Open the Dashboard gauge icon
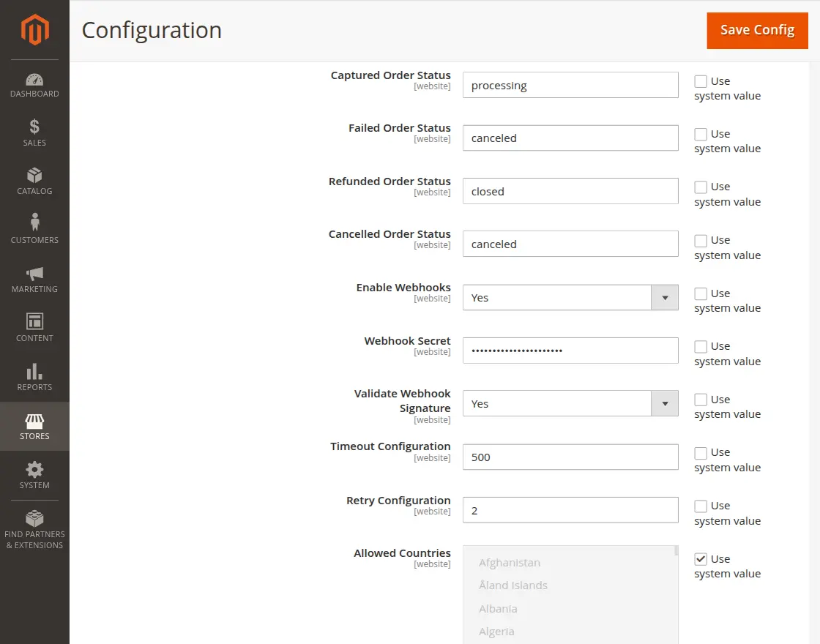Image resolution: width=820 pixels, height=644 pixels. (x=34, y=80)
